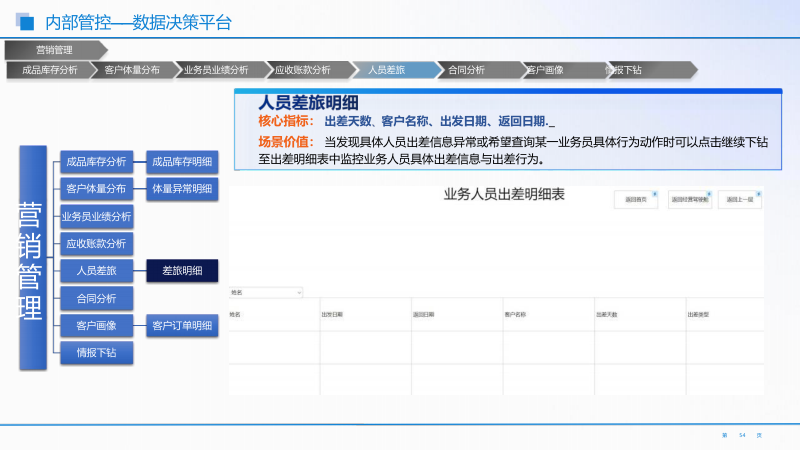The image size is (800, 450).
Task: Click the middle return button in the report header
Action: tap(689, 200)
